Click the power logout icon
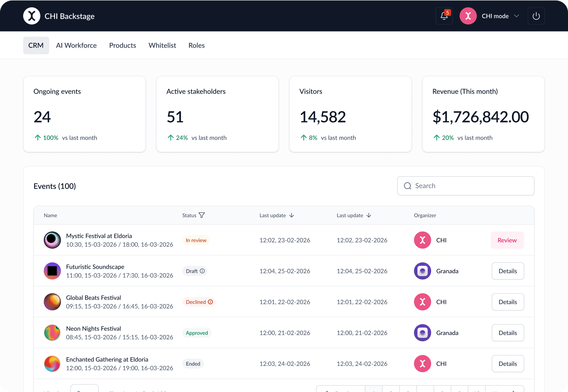 pyautogui.click(x=536, y=16)
